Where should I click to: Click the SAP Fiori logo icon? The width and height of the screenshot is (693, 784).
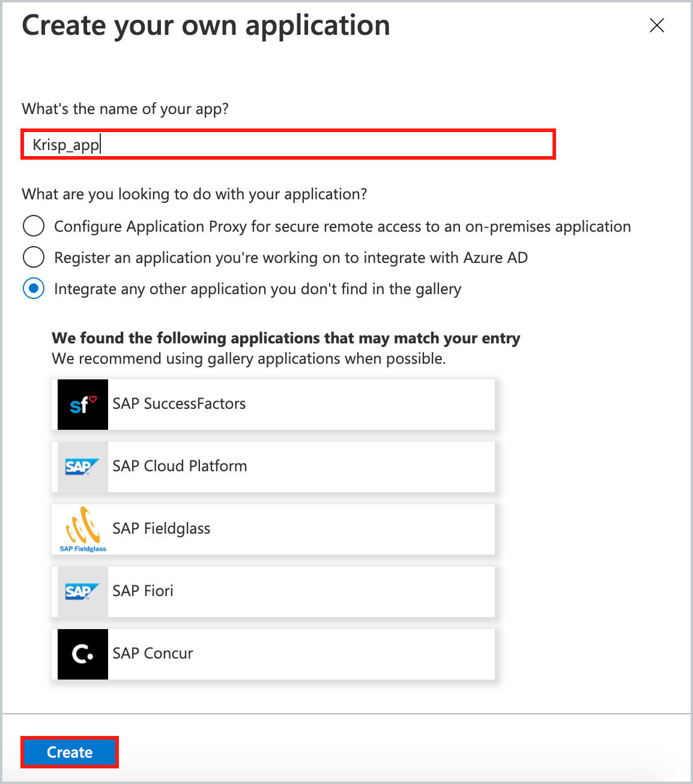coord(81,591)
